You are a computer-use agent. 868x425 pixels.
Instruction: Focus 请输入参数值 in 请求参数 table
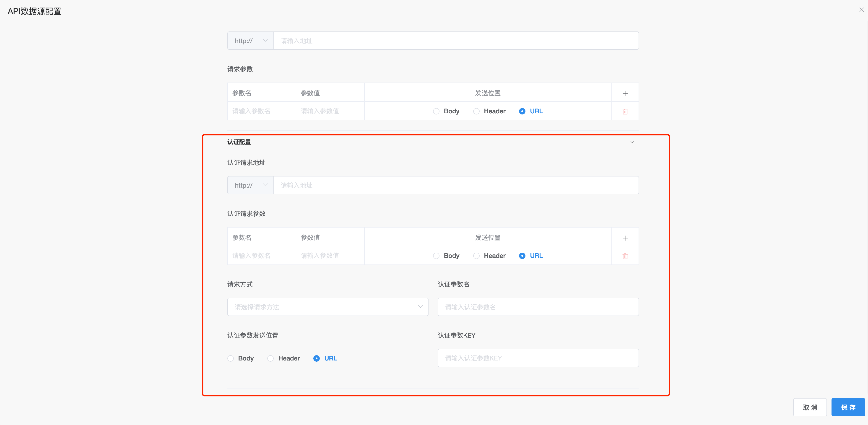click(x=330, y=111)
